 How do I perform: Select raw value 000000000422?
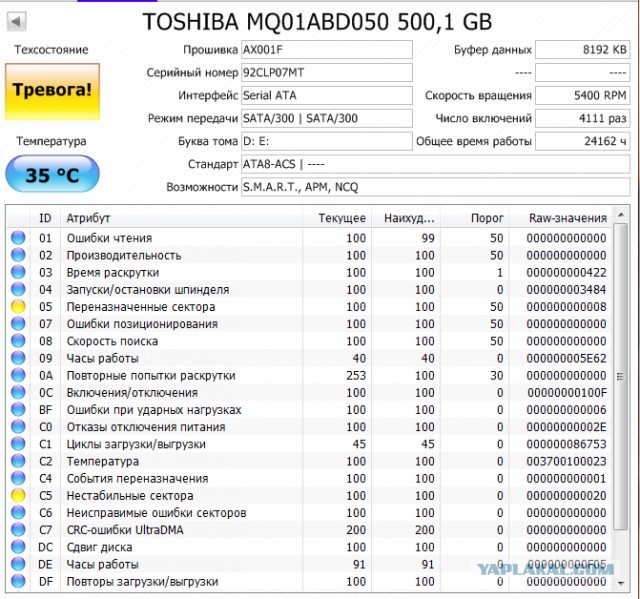[566, 273]
